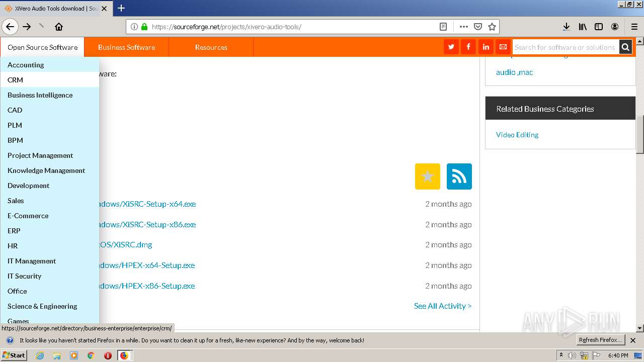Open HPEX-x86-Setup.exe file link
Screen dimensions: 644x362
tap(147, 286)
